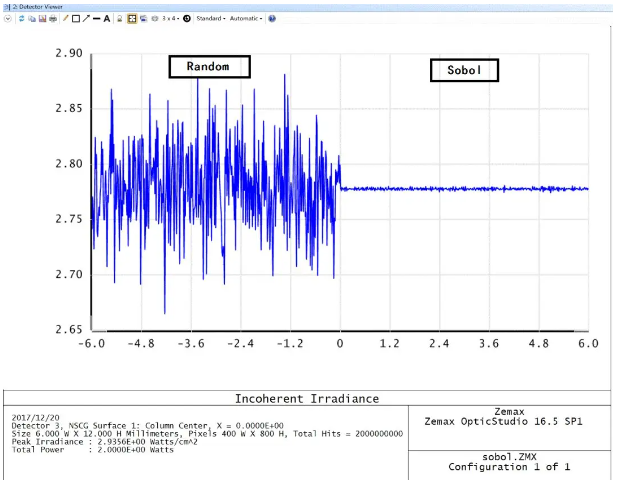The height and width of the screenshot is (487, 618).
Task: Select the rectangle annotation tool
Action: (75, 18)
